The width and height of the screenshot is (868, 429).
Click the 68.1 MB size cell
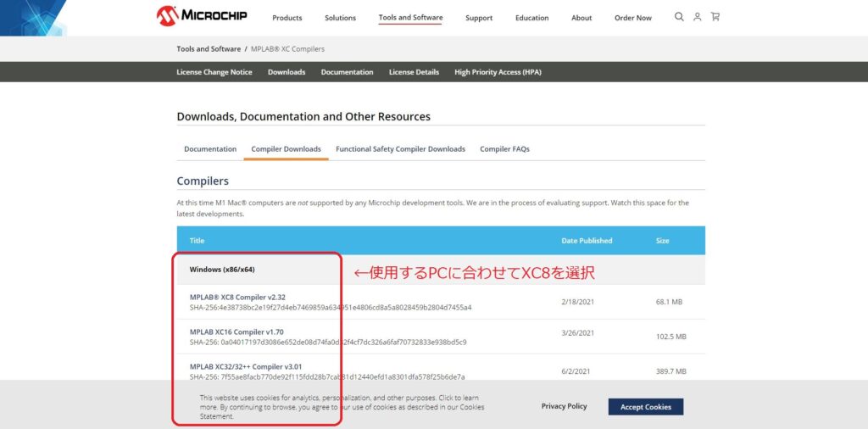670,302
